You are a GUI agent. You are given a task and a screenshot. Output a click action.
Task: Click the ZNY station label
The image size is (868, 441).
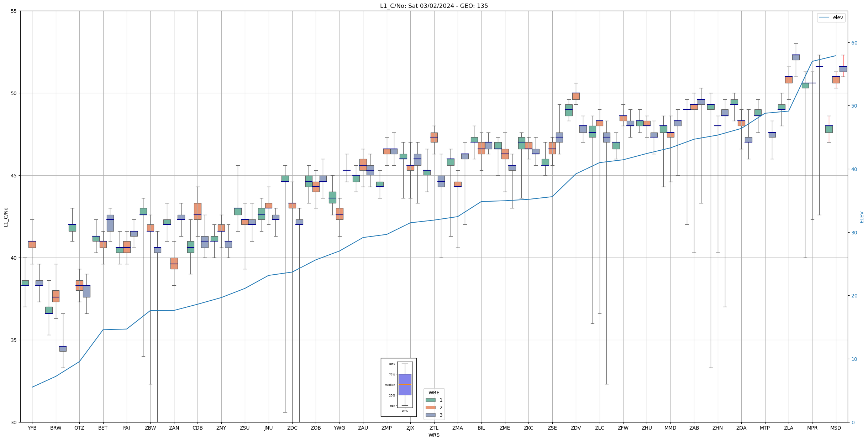(221, 428)
